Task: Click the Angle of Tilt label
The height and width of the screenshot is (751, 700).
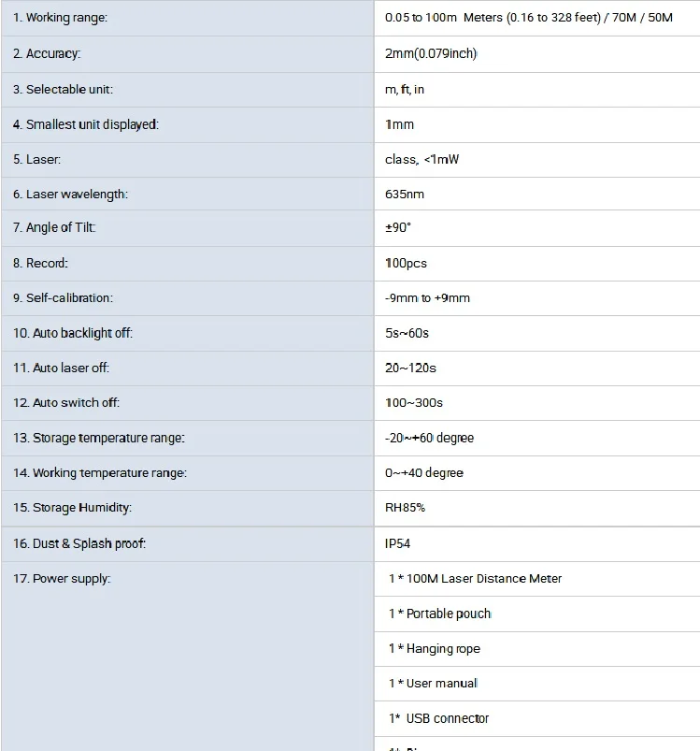Action: pyautogui.click(x=54, y=227)
